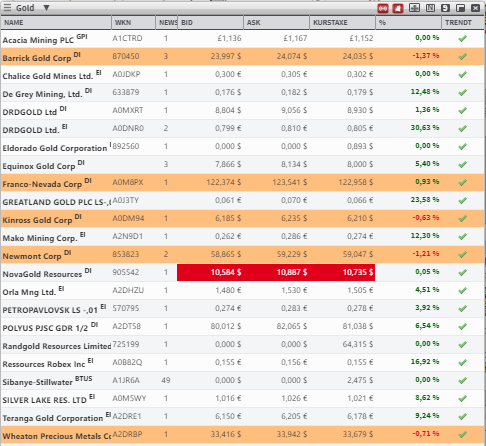Click the trend checkmark for NovaGold Resources
This screenshot has width=486, height=446.
462,273
